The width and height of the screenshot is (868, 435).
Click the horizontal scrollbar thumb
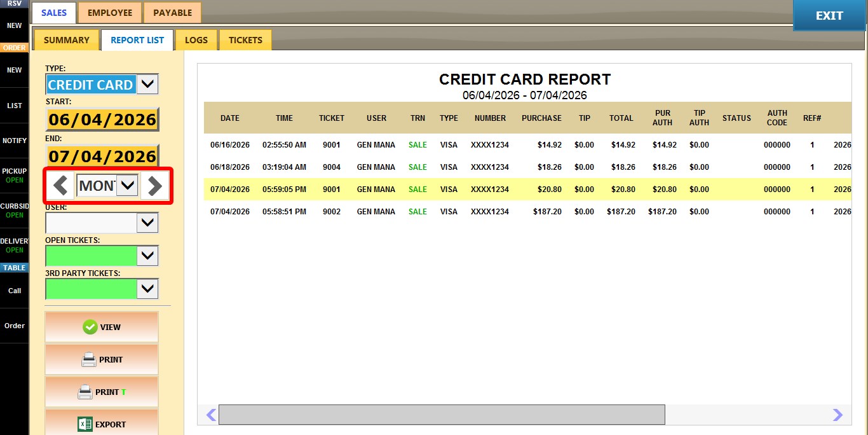pyautogui.click(x=442, y=415)
